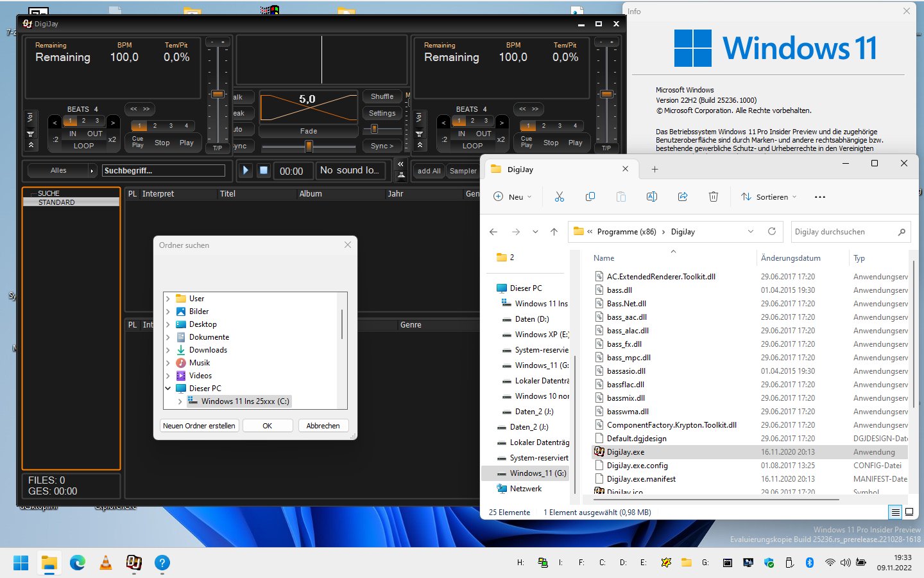
Task: Open VLC media player from the taskbar
Action: [106, 563]
